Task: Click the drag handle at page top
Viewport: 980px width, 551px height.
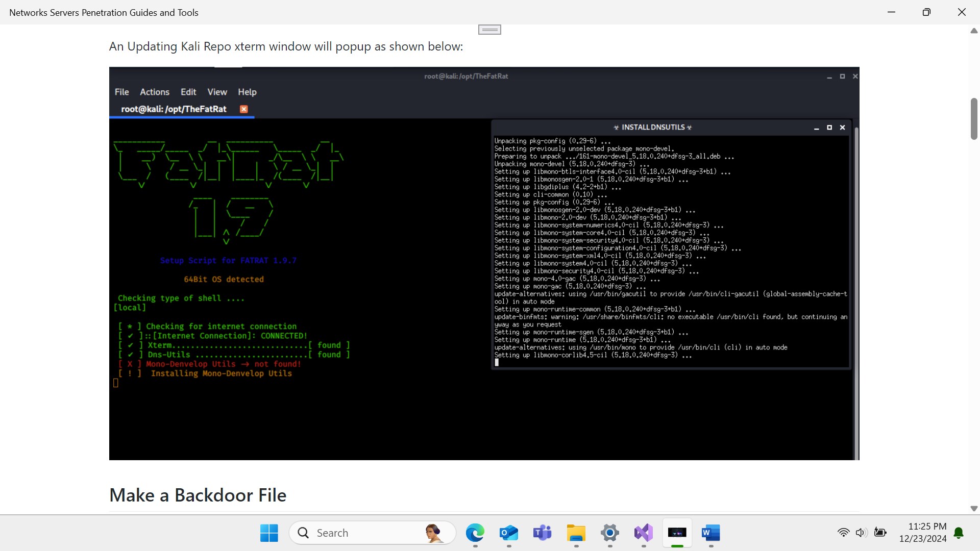Action: [x=489, y=30]
